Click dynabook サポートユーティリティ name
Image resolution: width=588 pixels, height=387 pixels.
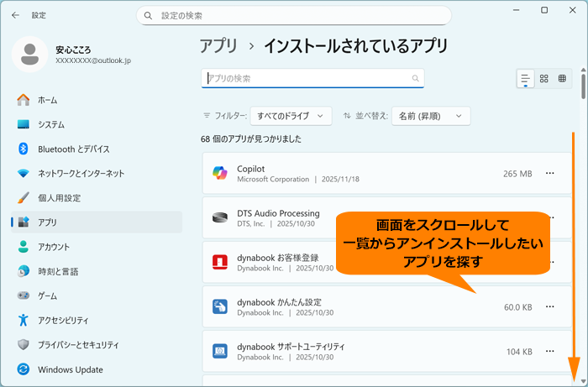tap(291, 347)
